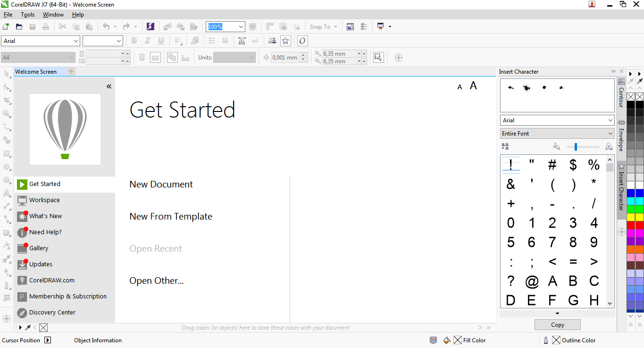Select the Crop tool in toolbox
The image size is (644, 348).
pyautogui.click(x=7, y=100)
